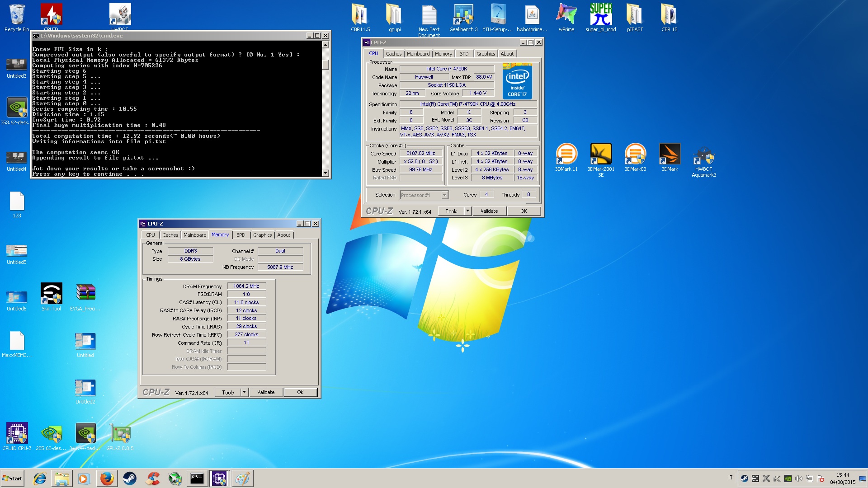The width and height of the screenshot is (868, 488).
Task: Click the Tools button in upper CPU-Z window
Action: [x=451, y=211]
